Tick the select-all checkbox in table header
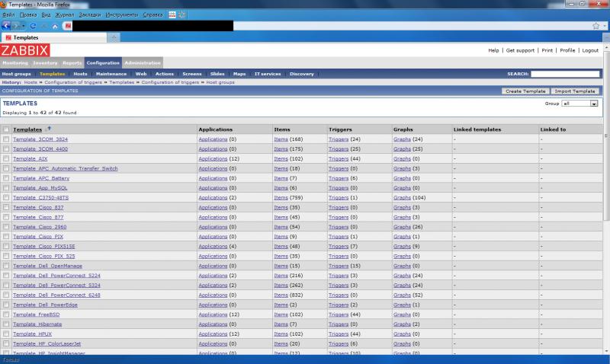Image resolution: width=610 pixels, height=364 pixels. (7, 129)
